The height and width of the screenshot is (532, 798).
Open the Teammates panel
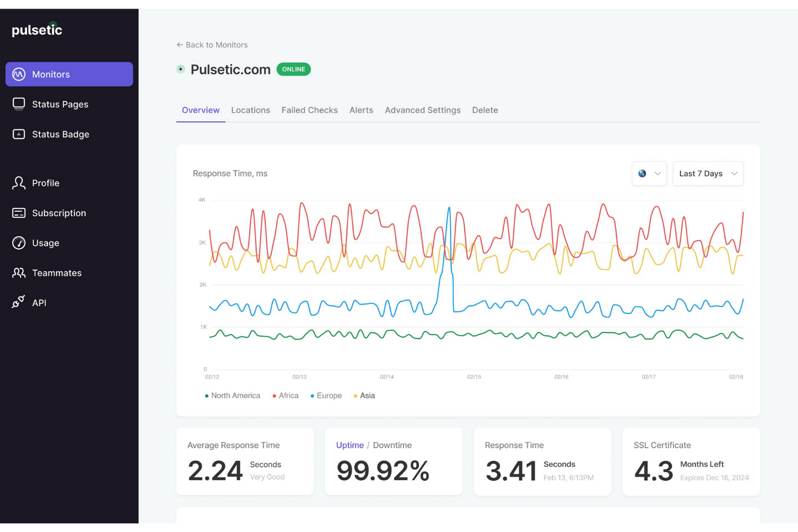click(x=57, y=273)
